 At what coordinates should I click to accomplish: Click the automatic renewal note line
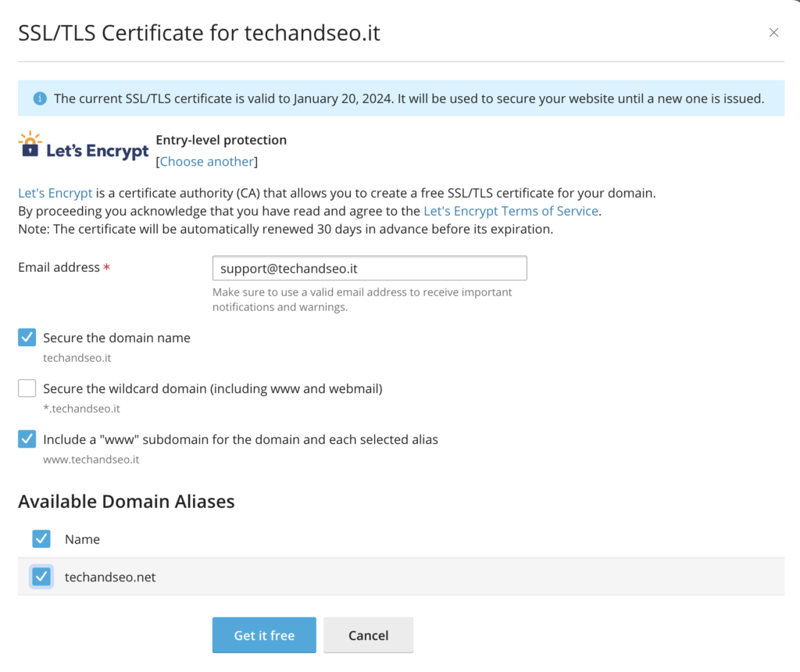pyautogui.click(x=286, y=229)
